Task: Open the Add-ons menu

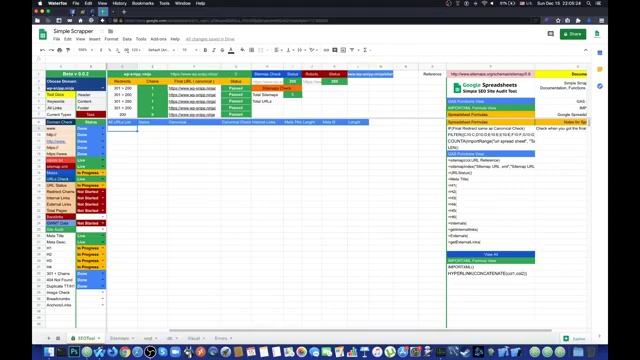Action: (158, 39)
